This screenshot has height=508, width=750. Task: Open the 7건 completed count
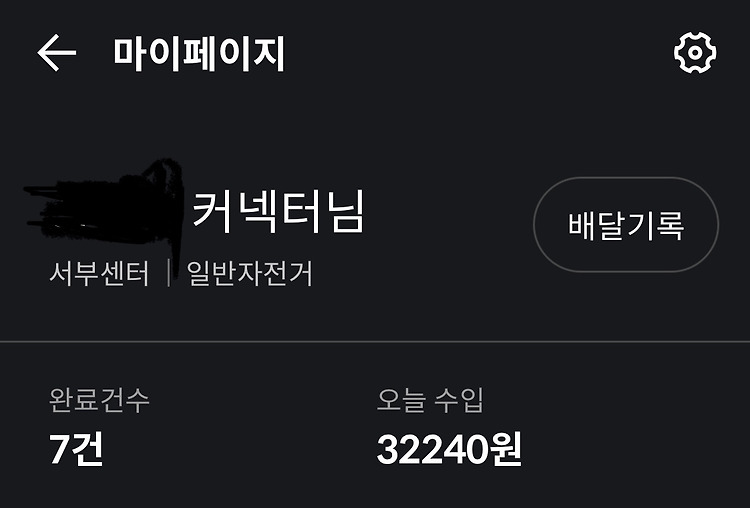(x=76, y=449)
